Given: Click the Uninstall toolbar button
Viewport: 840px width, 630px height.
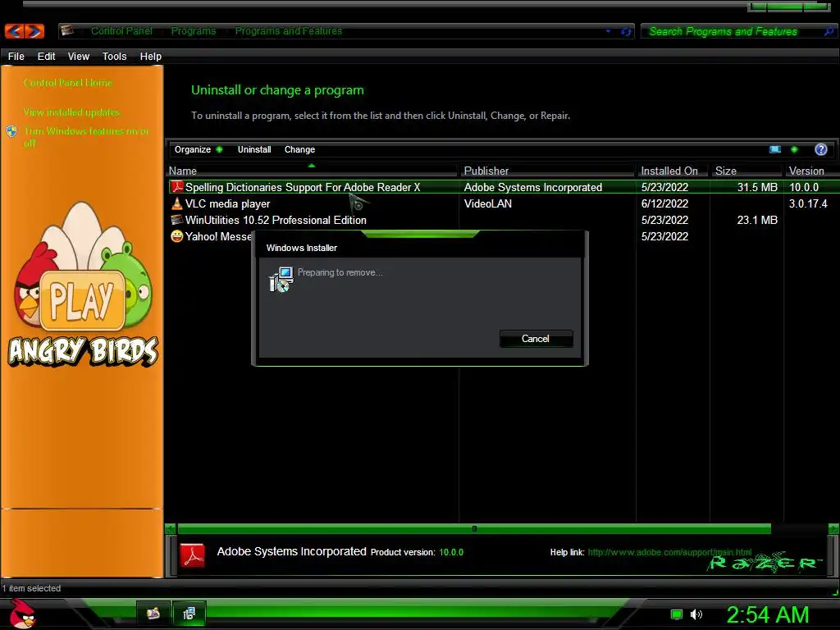Looking at the screenshot, I should 254,149.
